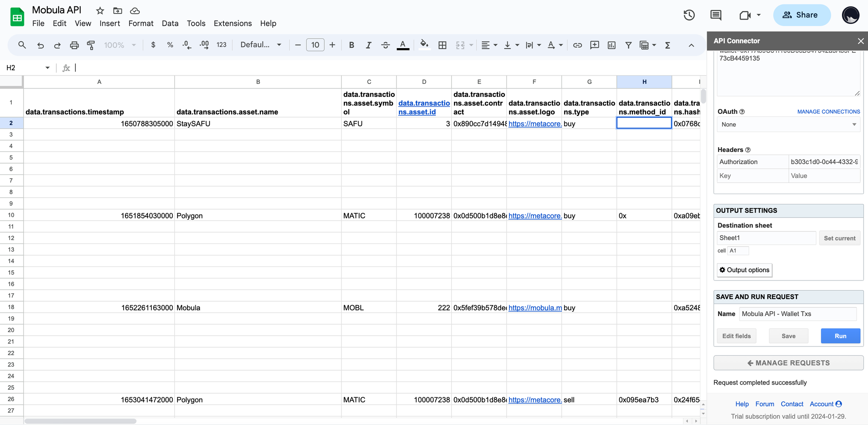
Task: Open the OAuth connection dropdown
Action: click(788, 125)
